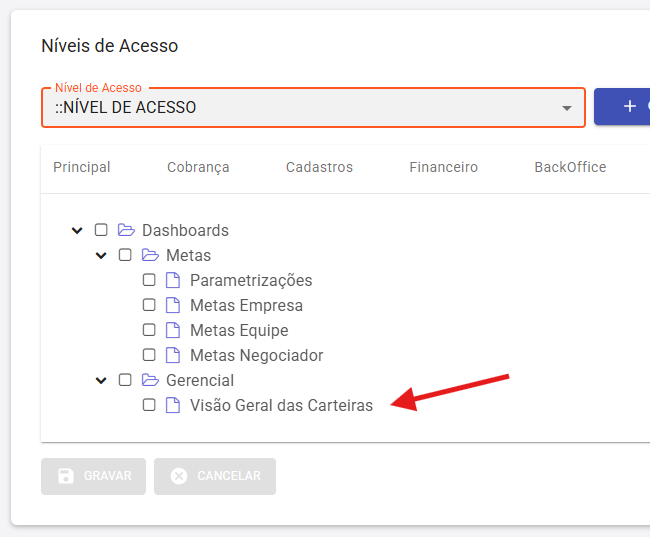Click the Metas Empresa document icon

pos(173,305)
